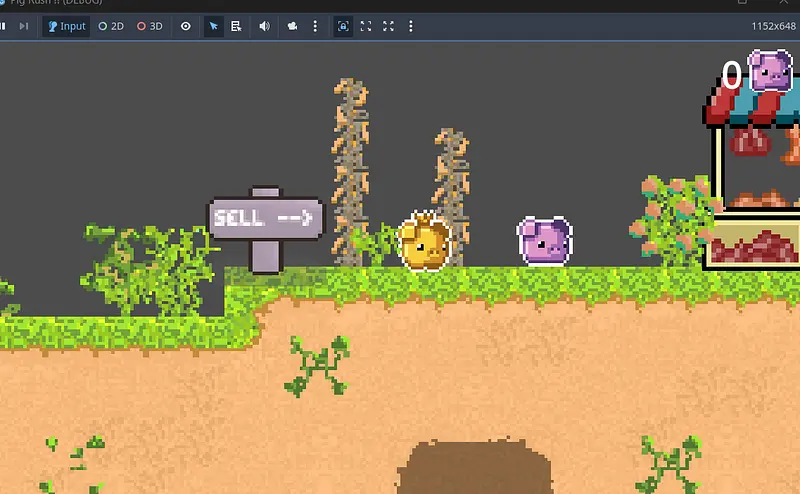Toggle the embedded game window icon
The height and width of the screenshot is (494, 800).
(x=343, y=26)
